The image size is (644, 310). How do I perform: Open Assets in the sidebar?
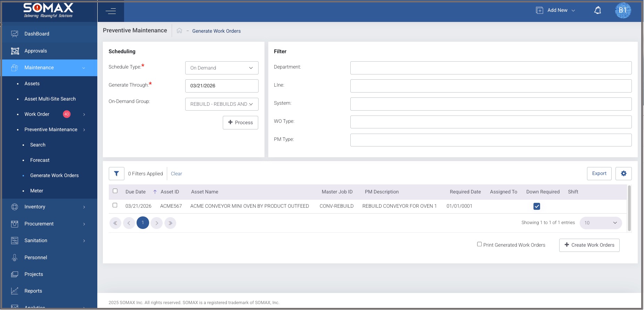[32, 84]
